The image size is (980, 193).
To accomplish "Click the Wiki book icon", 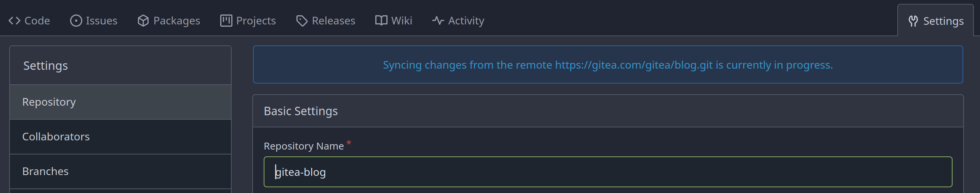I will 381,21.
